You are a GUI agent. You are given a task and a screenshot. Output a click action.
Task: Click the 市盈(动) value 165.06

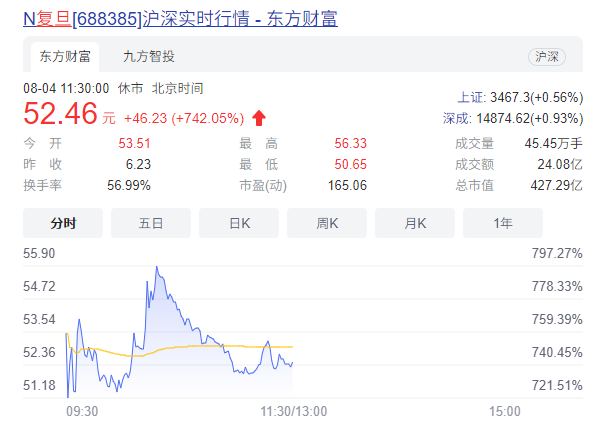[347, 185]
